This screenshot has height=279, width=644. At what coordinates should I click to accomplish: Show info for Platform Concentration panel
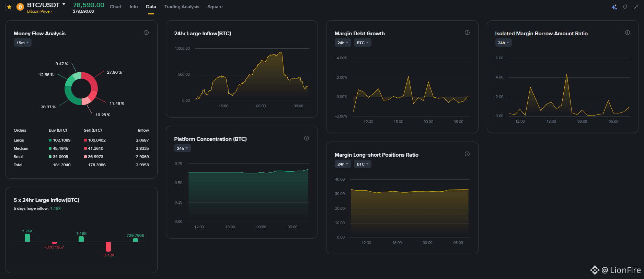click(x=307, y=138)
